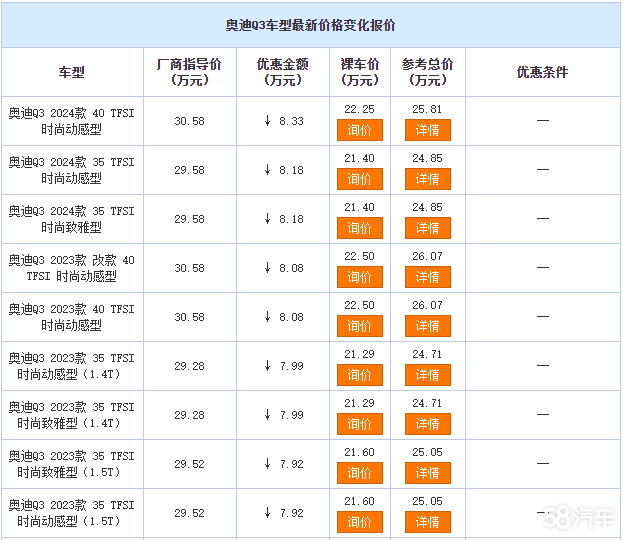This screenshot has height=540, width=624.
Task: Click 询价 for 2024款 35 TFSI 时尚致雅型
Action: coord(360,228)
